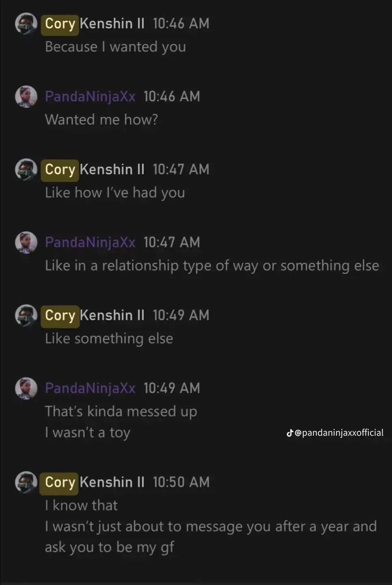Select the yellow 'Cory' role tag at 10:46 AM
The width and height of the screenshot is (392, 585).
click(60, 24)
